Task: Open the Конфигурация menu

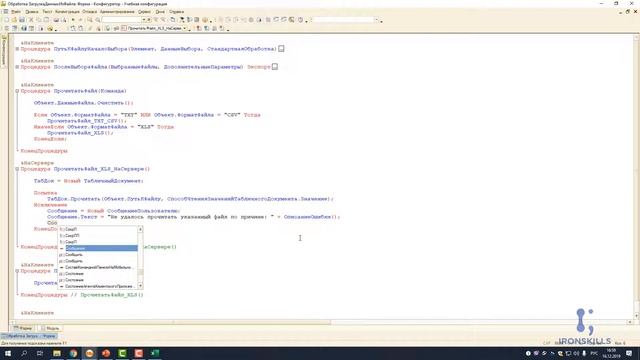Action: [67, 11]
